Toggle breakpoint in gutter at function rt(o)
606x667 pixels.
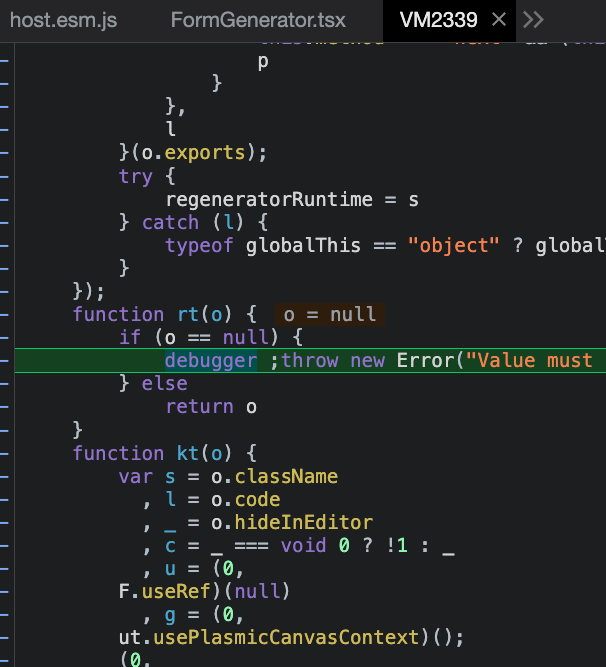4,314
